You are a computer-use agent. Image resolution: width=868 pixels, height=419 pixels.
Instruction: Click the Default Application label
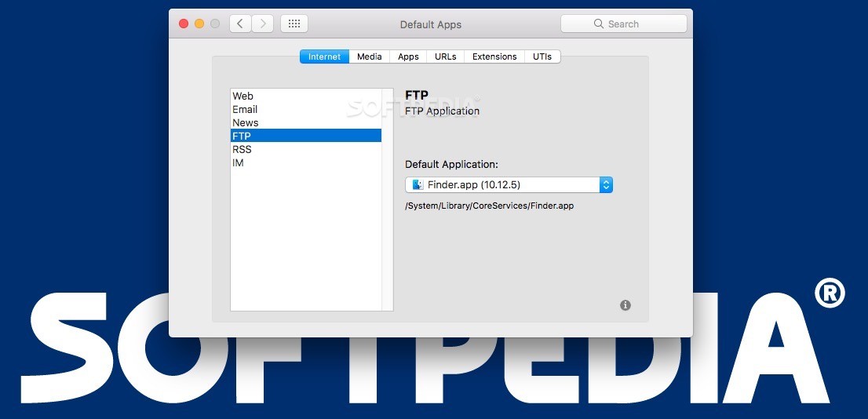pyautogui.click(x=452, y=165)
